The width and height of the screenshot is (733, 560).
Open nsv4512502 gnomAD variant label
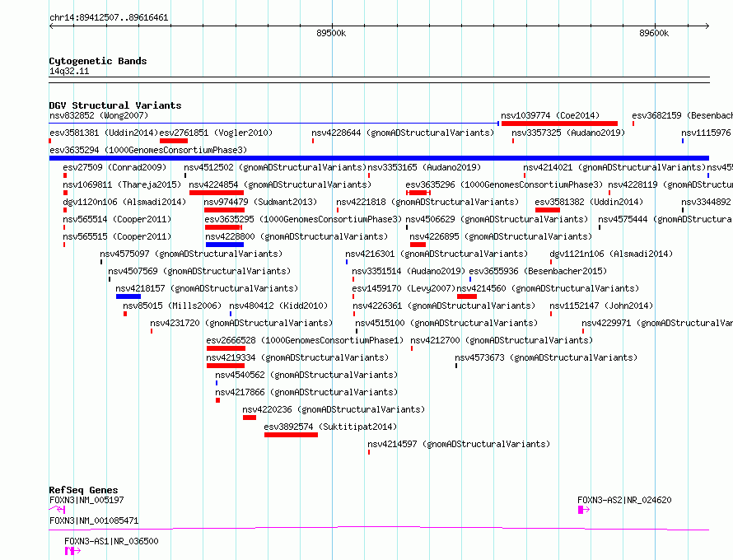coord(275,167)
